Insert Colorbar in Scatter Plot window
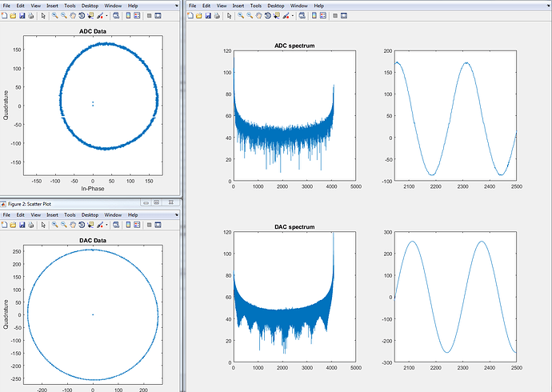The height and width of the screenshot is (392, 552). (128, 225)
